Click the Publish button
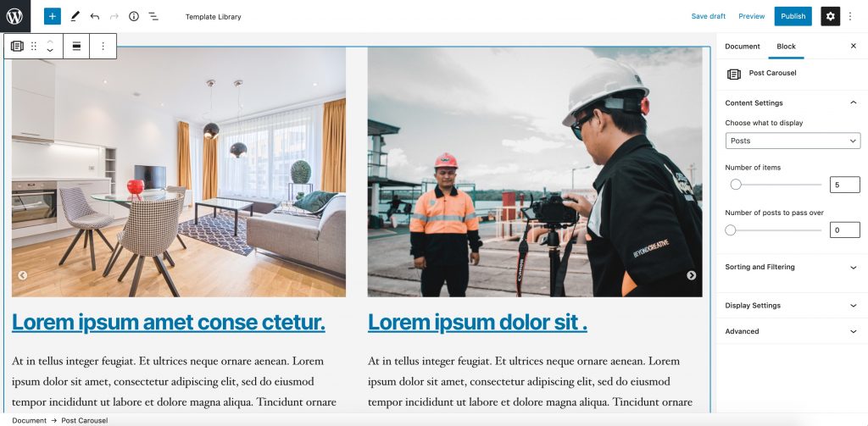868x426 pixels. pos(793,16)
